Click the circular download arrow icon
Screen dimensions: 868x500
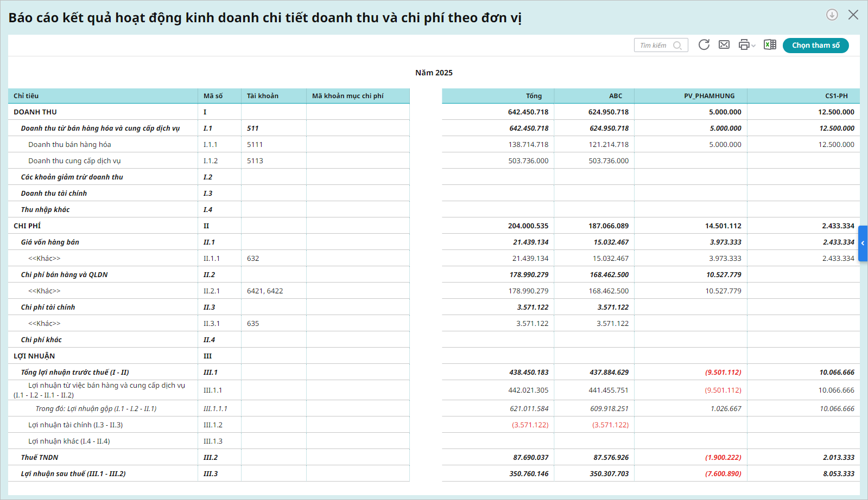pyautogui.click(x=832, y=15)
